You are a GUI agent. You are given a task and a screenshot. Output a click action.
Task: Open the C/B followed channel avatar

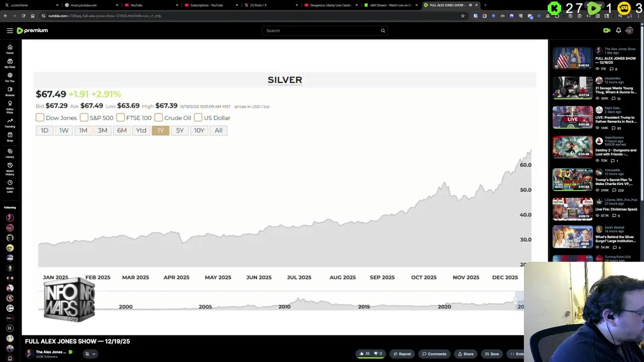point(10,278)
